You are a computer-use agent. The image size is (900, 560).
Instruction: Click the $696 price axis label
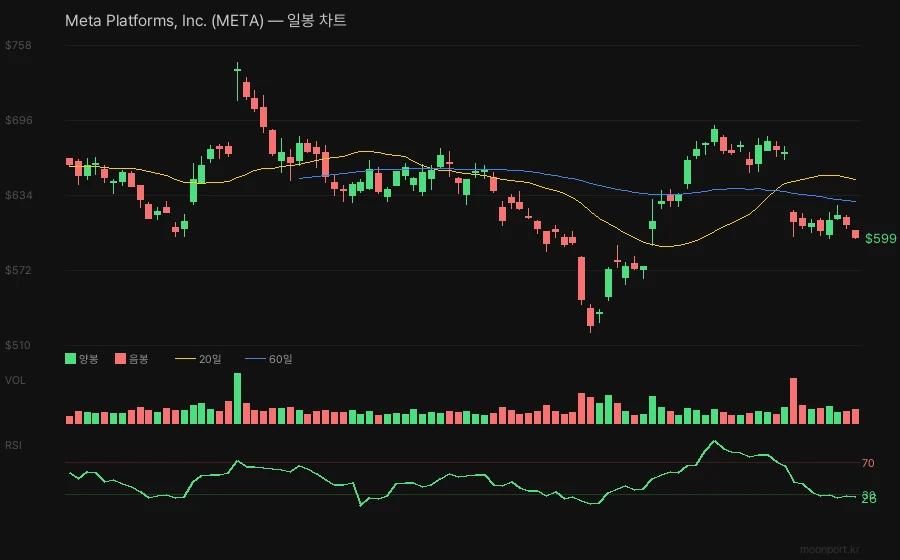(x=18, y=120)
